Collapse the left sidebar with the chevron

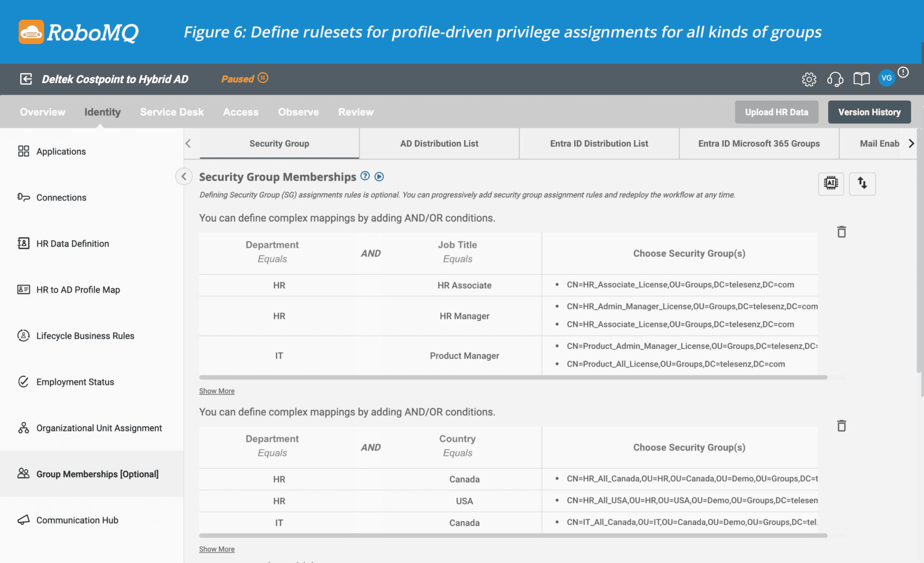point(184,176)
